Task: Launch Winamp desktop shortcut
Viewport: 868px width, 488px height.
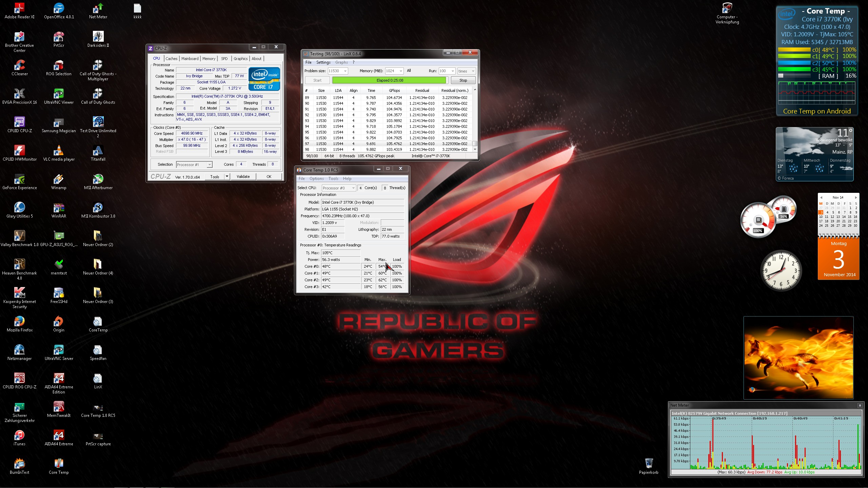Action: tap(59, 181)
